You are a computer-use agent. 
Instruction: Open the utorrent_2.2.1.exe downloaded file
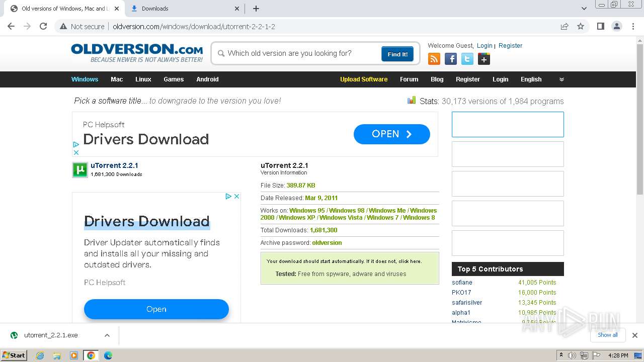[51, 335]
